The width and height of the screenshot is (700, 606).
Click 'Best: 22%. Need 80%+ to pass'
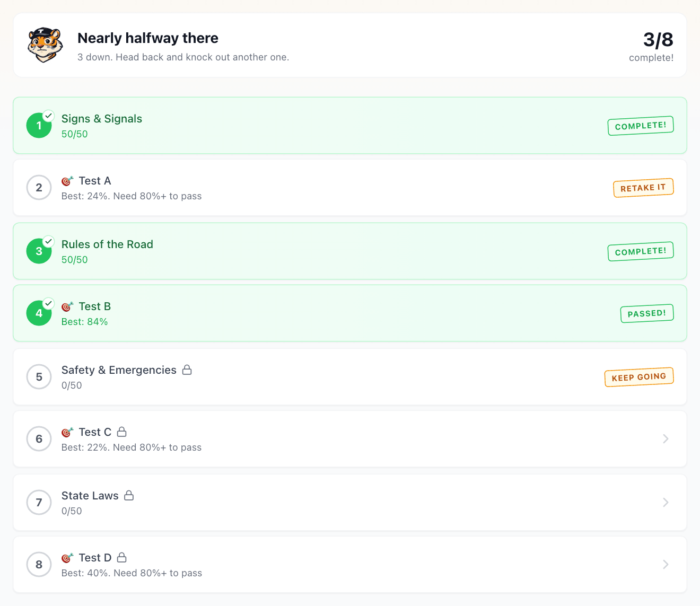click(132, 447)
